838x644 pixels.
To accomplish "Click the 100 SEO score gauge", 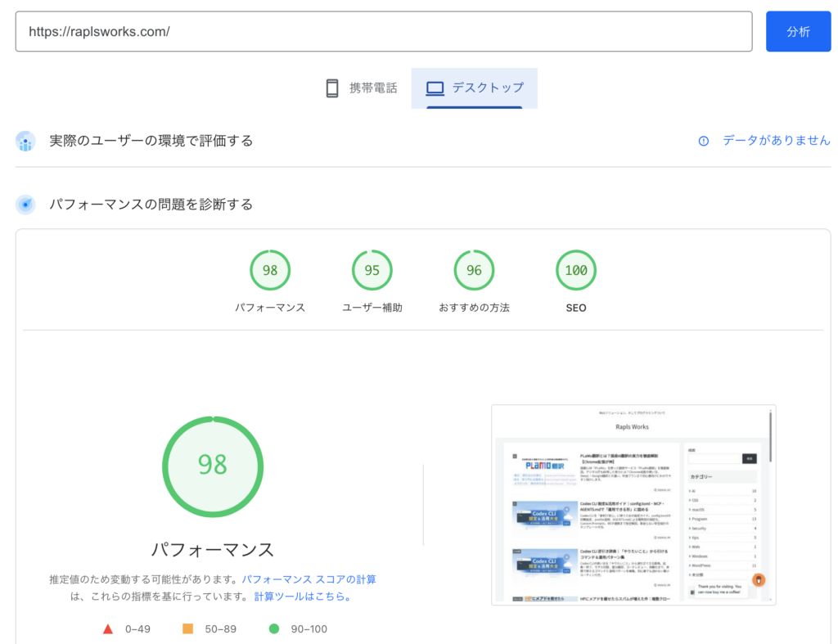I will pyautogui.click(x=575, y=270).
